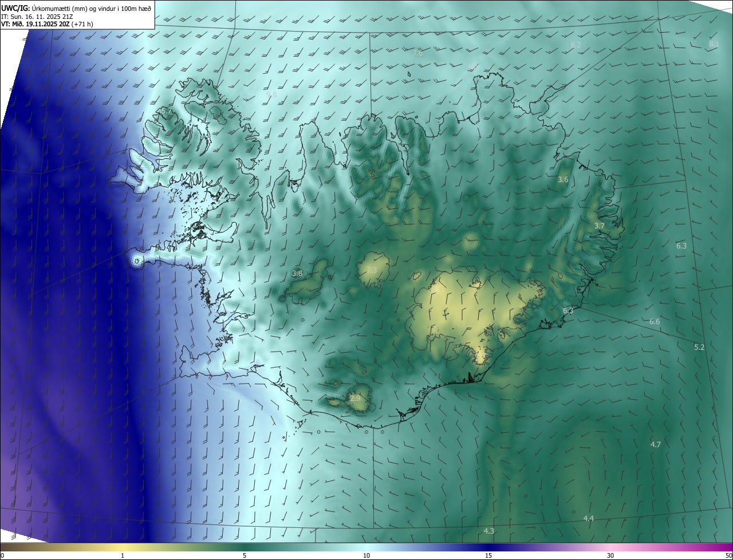The image size is (733, 560).
Task: Click the colorbar tick label 10
Action: pyautogui.click(x=366, y=556)
